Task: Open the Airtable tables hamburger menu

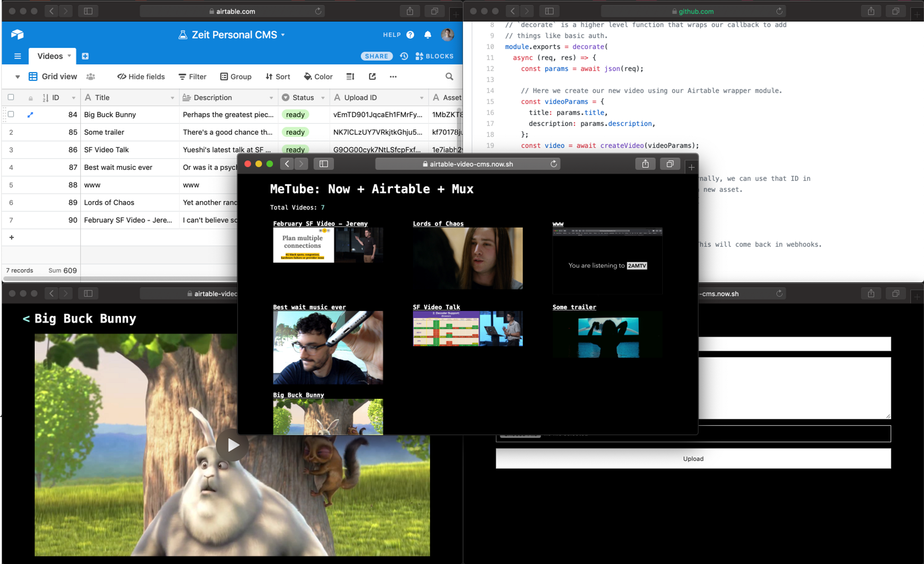Action: 17,56
